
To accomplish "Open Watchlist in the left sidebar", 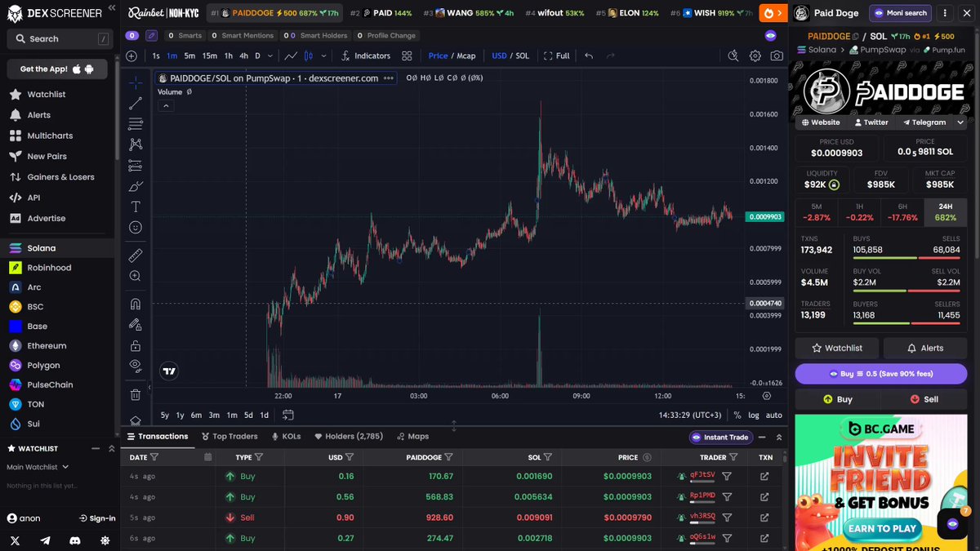I will point(47,95).
